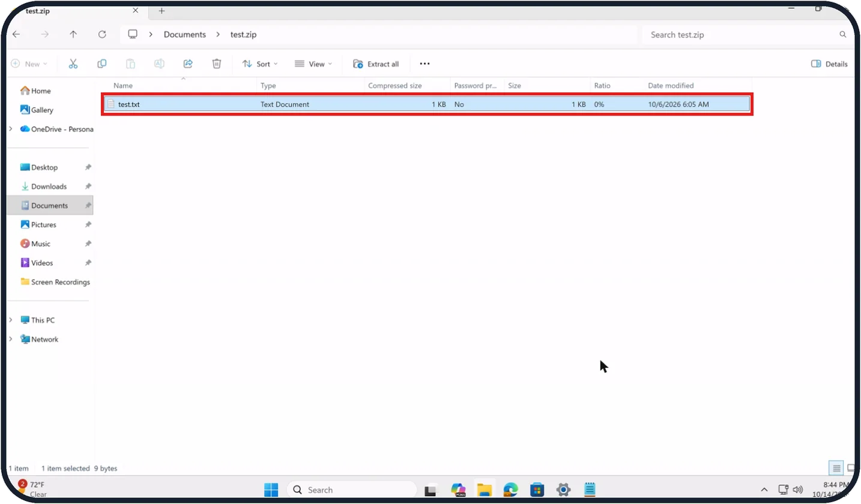Expand the Network tree node
This screenshot has width=861, height=504.
11,340
